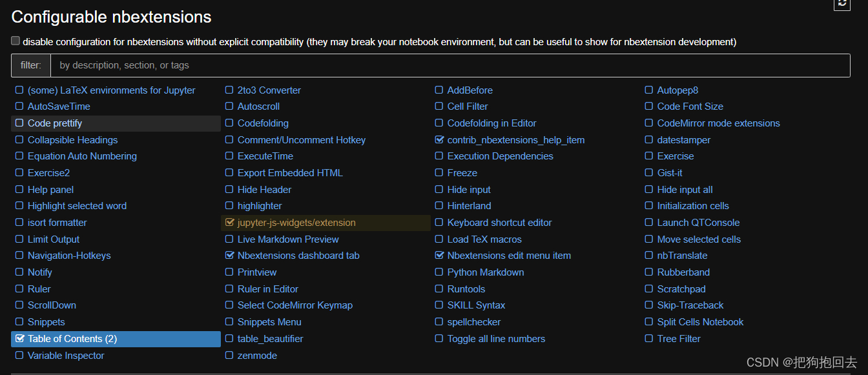
Task: Open the Skip-Traceback extension
Action: coord(690,305)
